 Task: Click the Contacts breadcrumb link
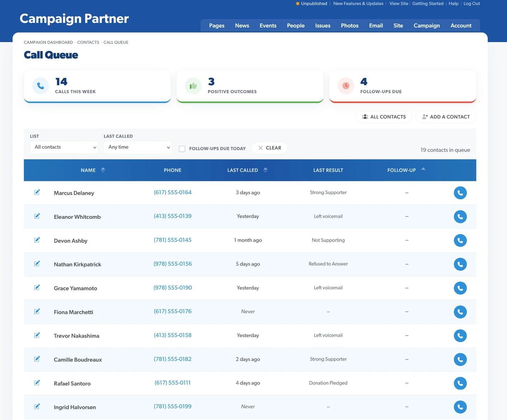click(x=88, y=42)
